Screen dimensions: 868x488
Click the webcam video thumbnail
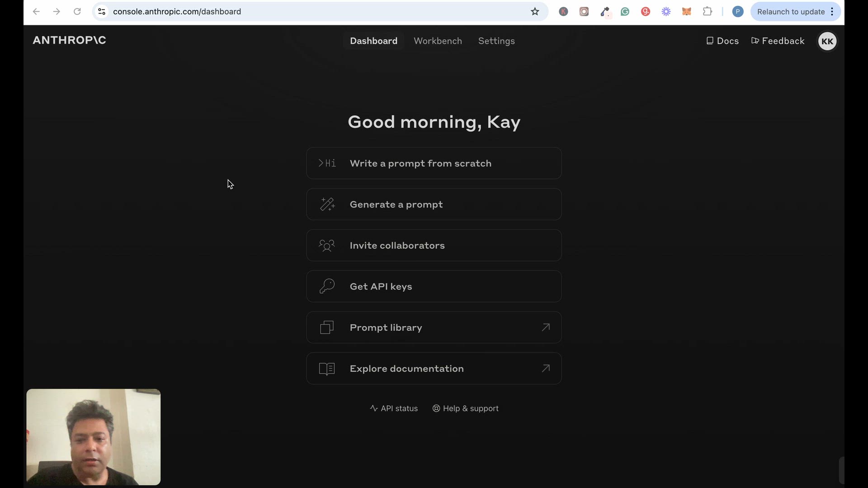coord(94,437)
